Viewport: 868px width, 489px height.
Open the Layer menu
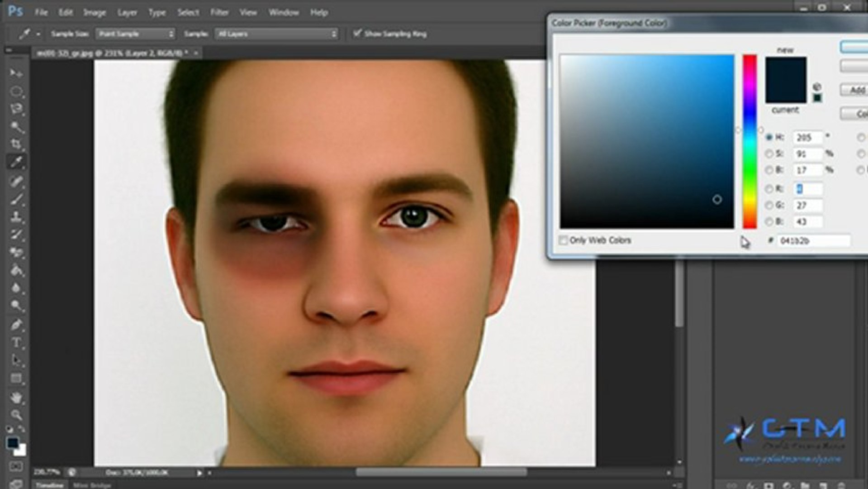tap(127, 13)
